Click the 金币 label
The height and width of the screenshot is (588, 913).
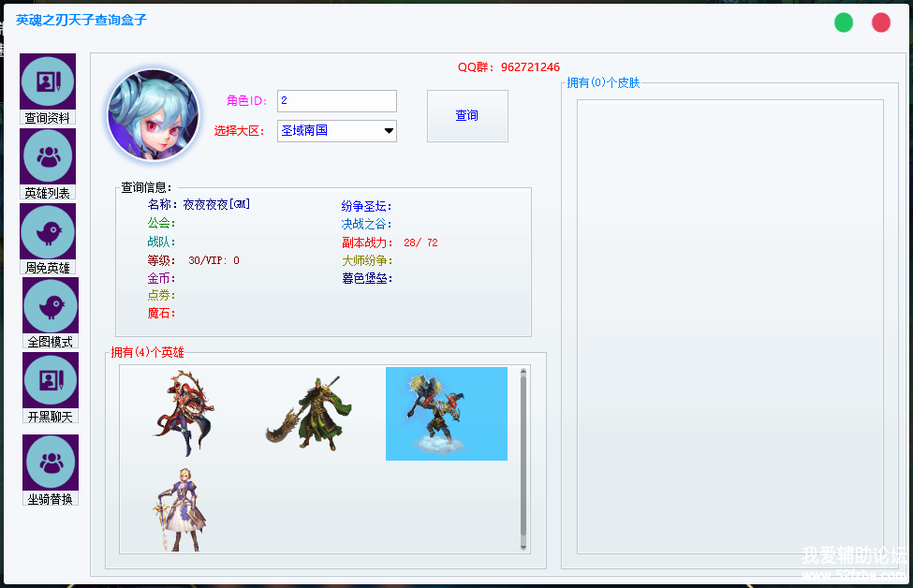161,278
